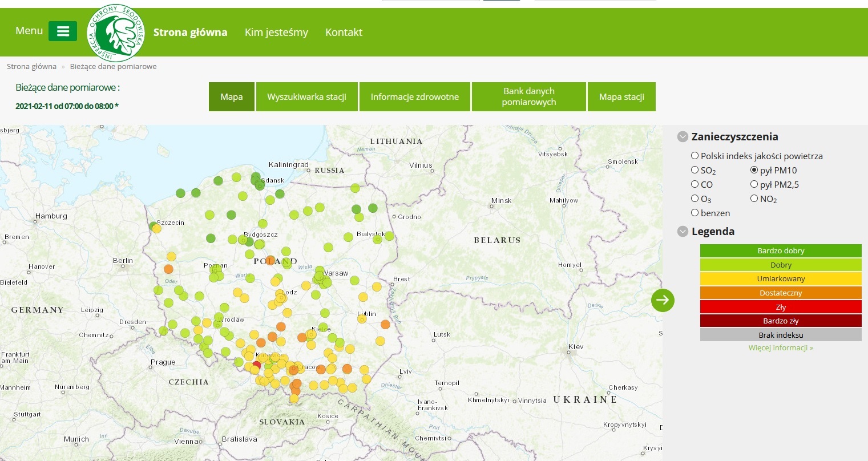
Task: Open the hamburger Menu button
Action: click(x=63, y=31)
